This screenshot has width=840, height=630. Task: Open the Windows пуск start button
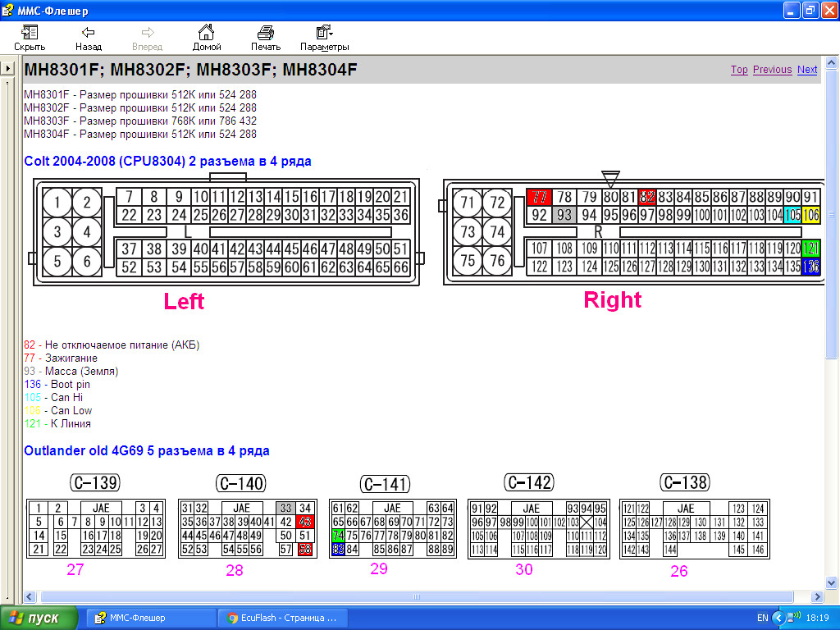(x=38, y=618)
